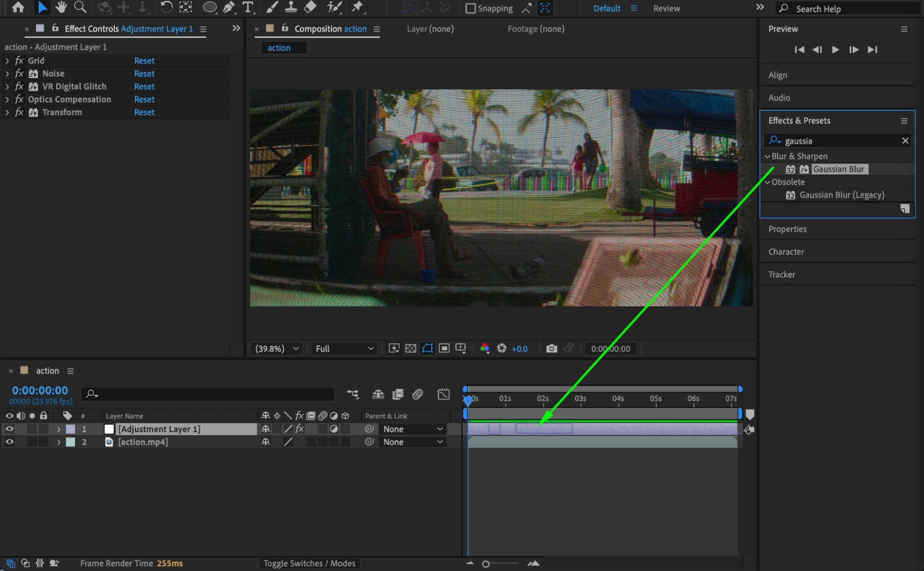Select the Roto Brush tool

(334, 7)
